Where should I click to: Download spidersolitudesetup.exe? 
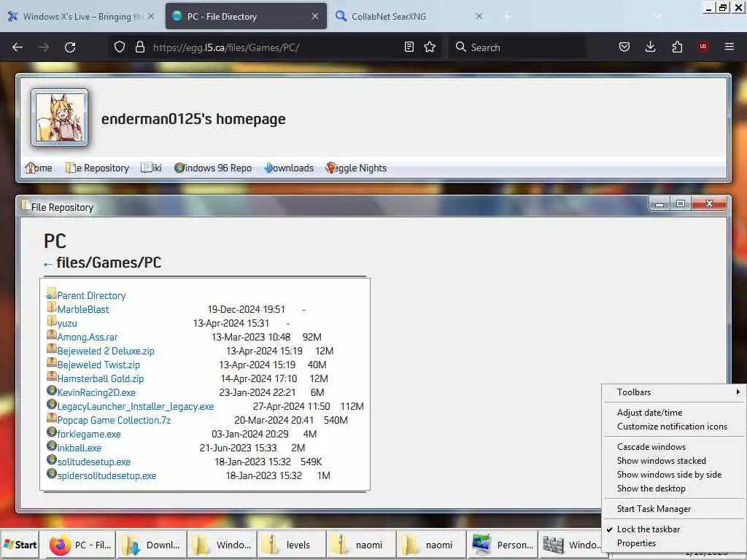tap(107, 475)
